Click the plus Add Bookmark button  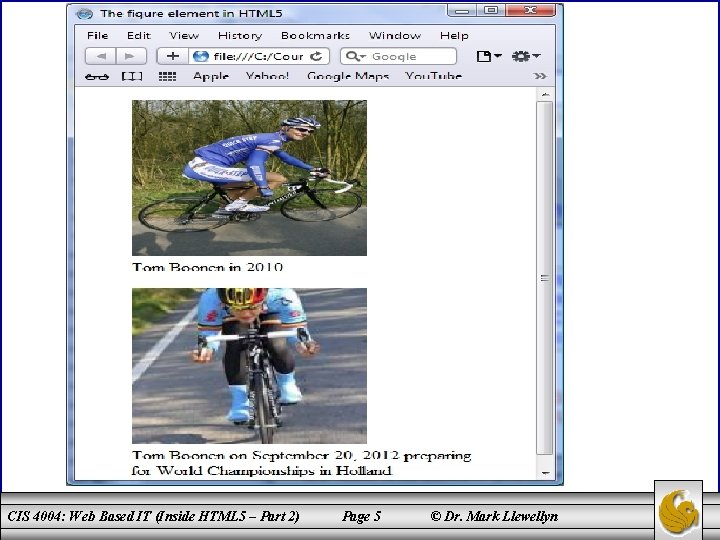[173, 56]
